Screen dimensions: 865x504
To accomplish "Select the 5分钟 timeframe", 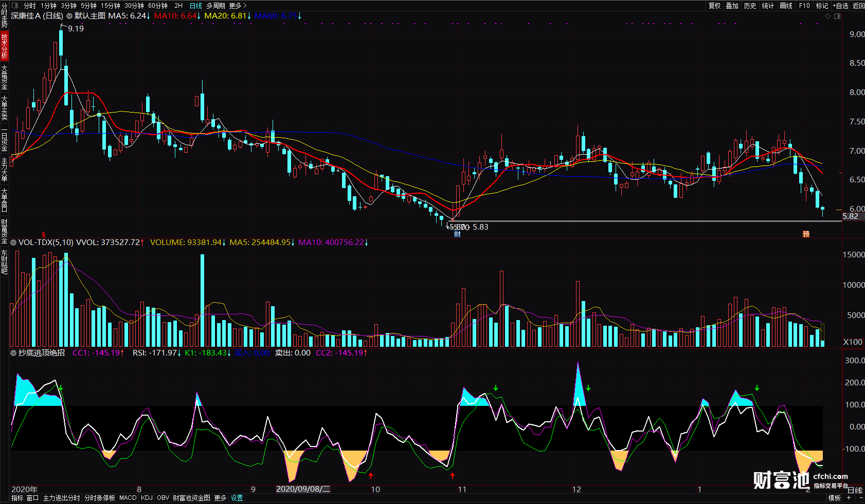I will coord(88,6).
